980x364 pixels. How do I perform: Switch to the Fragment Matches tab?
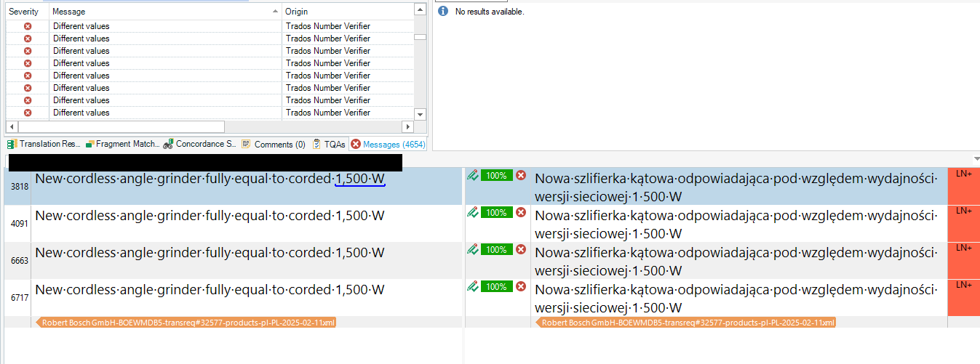tap(122, 144)
